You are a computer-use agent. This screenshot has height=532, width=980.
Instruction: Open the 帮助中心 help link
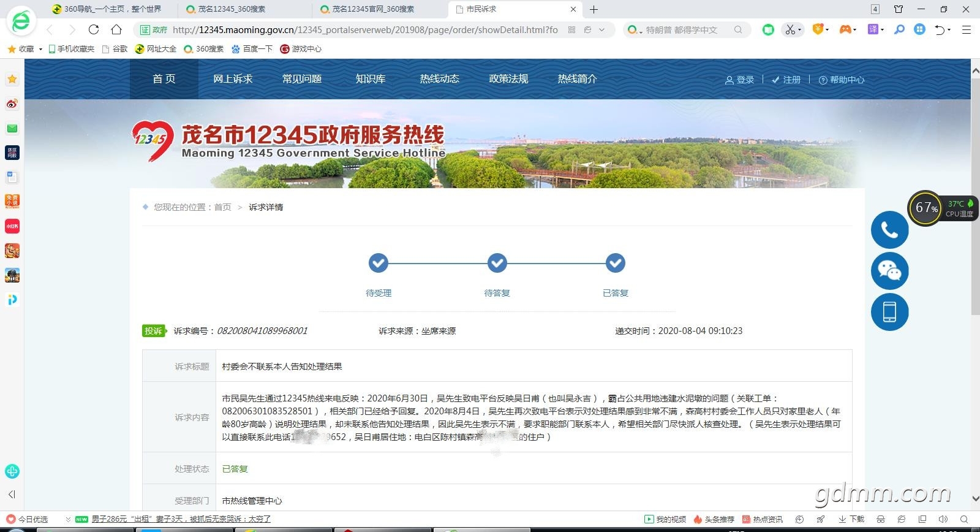click(842, 80)
